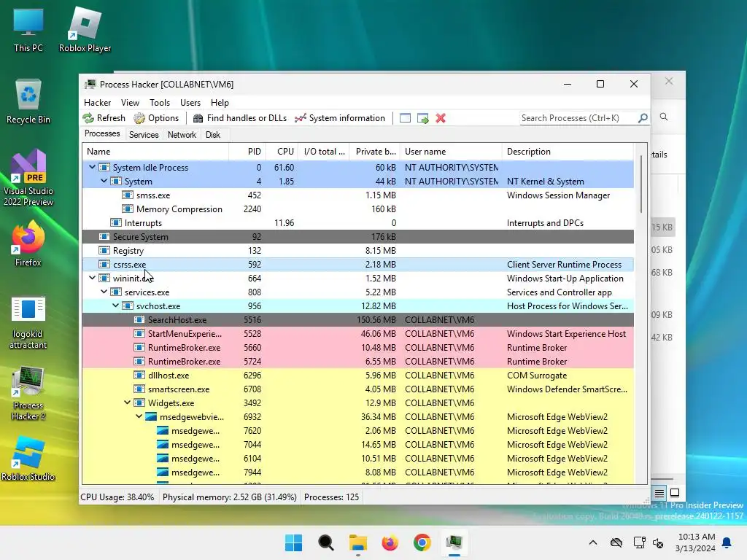
Task: Click the Search Processes input field
Action: tap(578, 117)
